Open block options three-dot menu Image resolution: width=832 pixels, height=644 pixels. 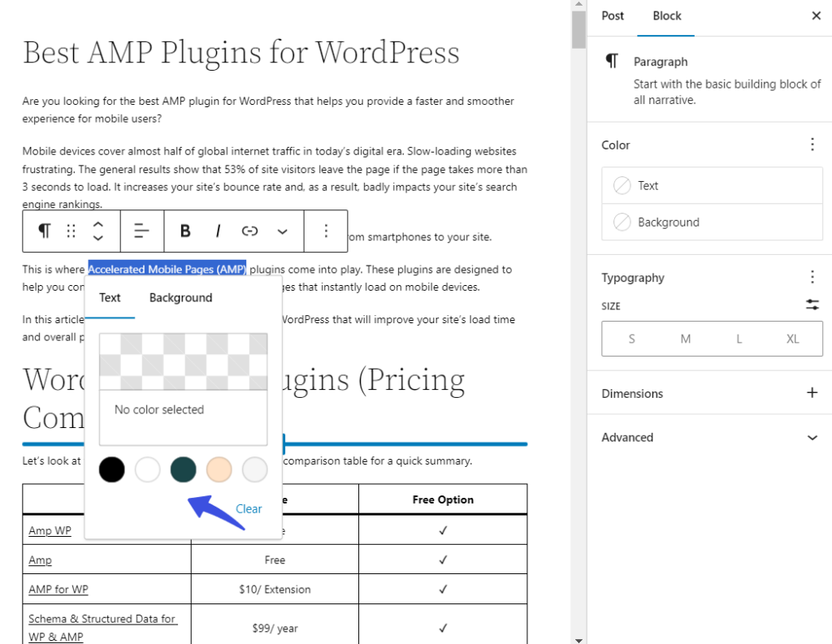[x=326, y=231]
